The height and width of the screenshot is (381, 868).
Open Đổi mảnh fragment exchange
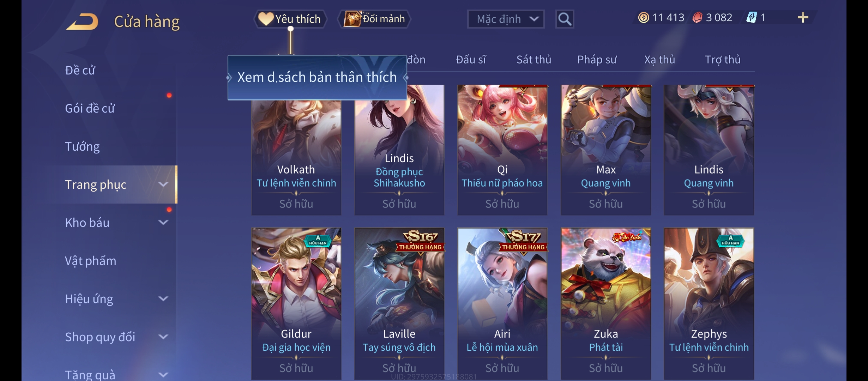point(374,19)
